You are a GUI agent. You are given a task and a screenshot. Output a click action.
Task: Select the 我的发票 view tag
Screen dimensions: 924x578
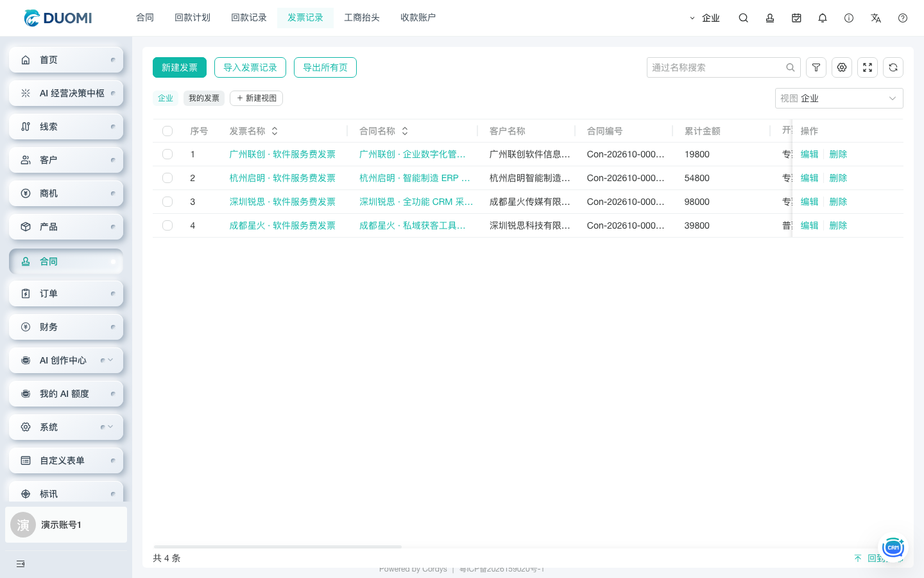[x=204, y=98]
